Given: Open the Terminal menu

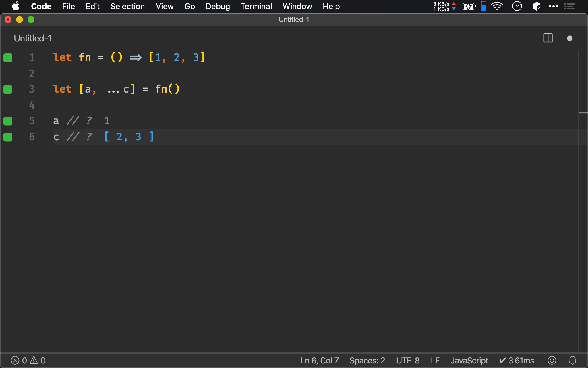Looking at the screenshot, I should click(256, 6).
